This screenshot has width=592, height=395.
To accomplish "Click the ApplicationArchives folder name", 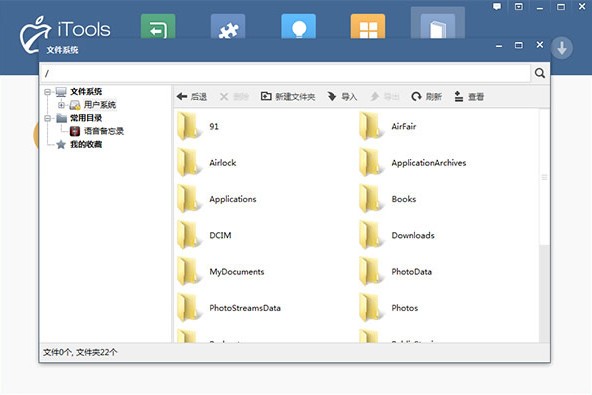I will click(429, 163).
